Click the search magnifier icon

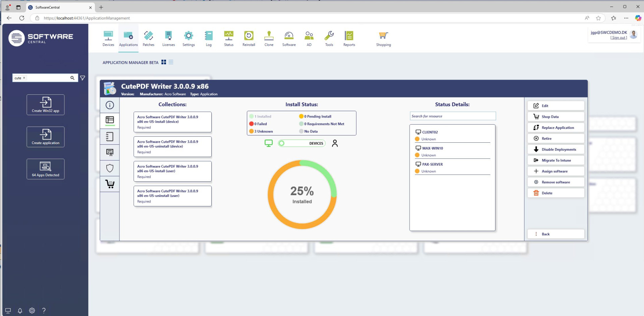(x=72, y=78)
